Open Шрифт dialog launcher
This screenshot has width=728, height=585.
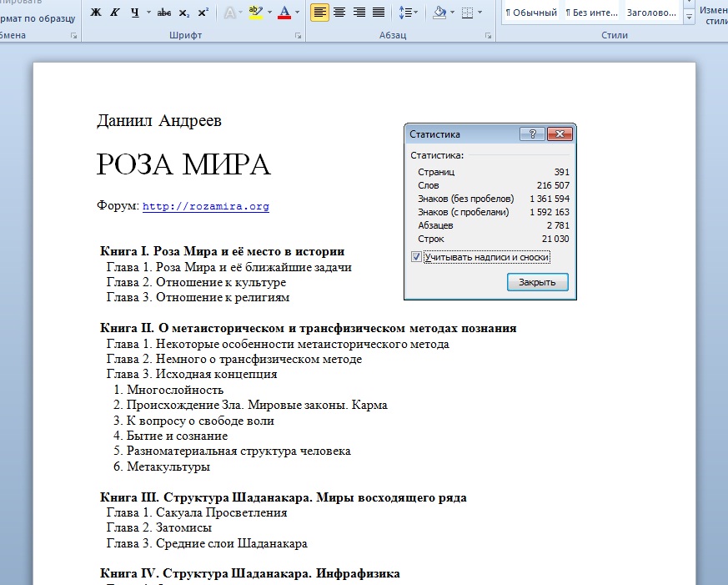tap(298, 36)
